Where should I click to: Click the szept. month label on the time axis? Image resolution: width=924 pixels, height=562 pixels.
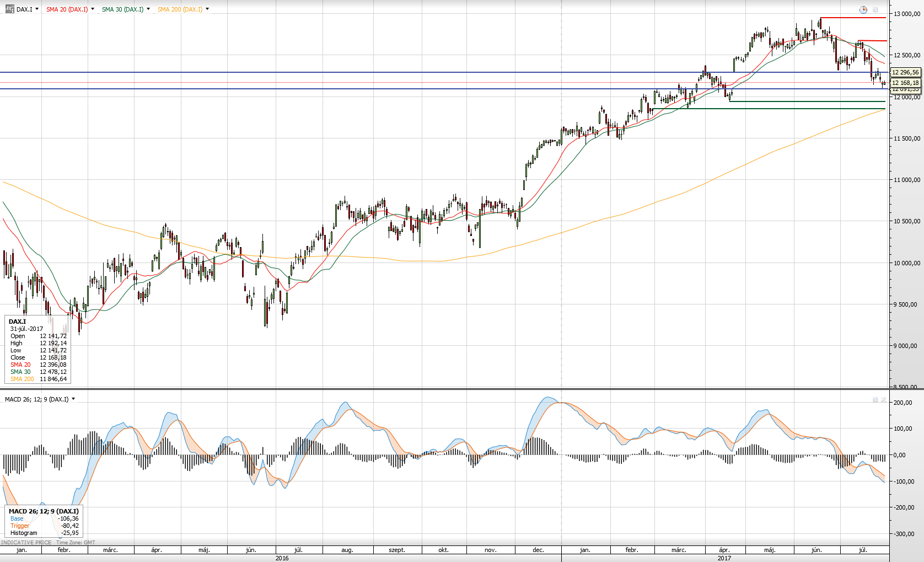coord(397,550)
